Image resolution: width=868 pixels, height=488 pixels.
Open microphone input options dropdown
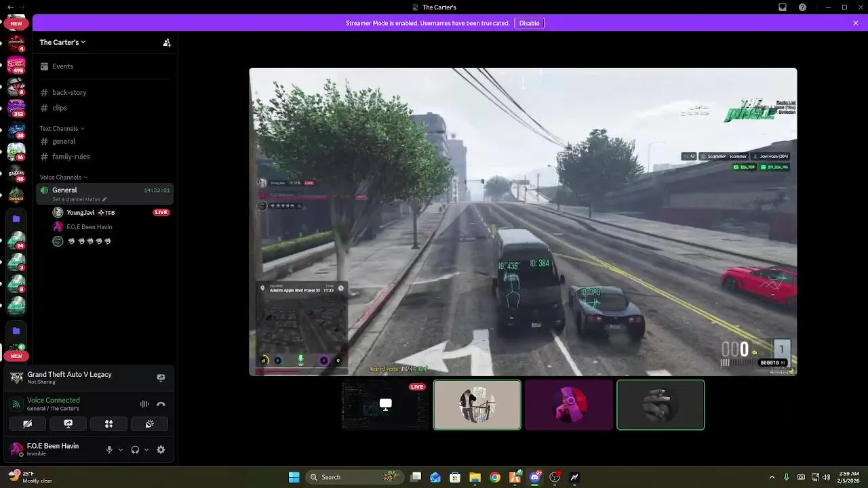click(121, 449)
